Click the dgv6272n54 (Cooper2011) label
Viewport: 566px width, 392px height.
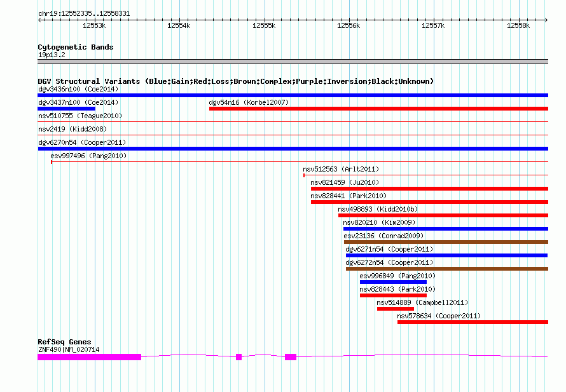click(389, 262)
